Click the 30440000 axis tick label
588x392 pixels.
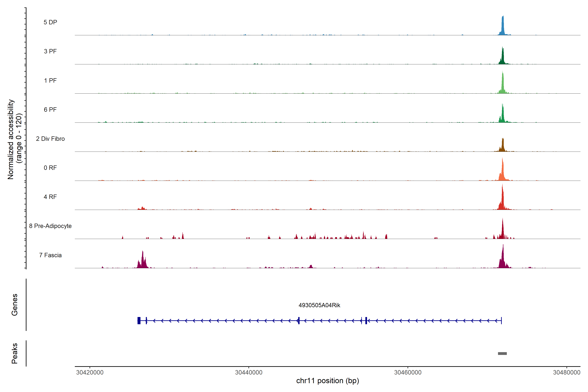249,373
